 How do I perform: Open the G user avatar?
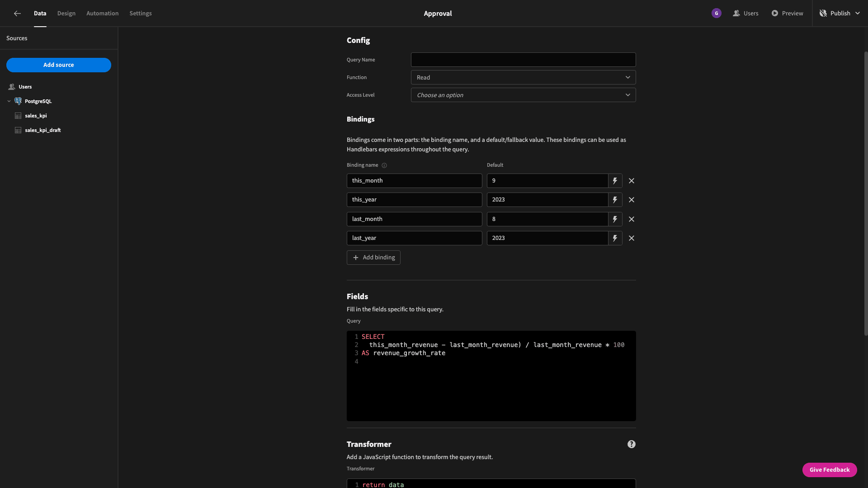(716, 14)
